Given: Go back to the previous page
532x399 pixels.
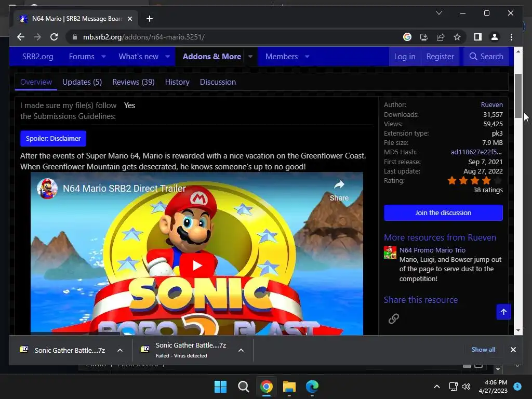Looking at the screenshot, I should (x=21, y=37).
